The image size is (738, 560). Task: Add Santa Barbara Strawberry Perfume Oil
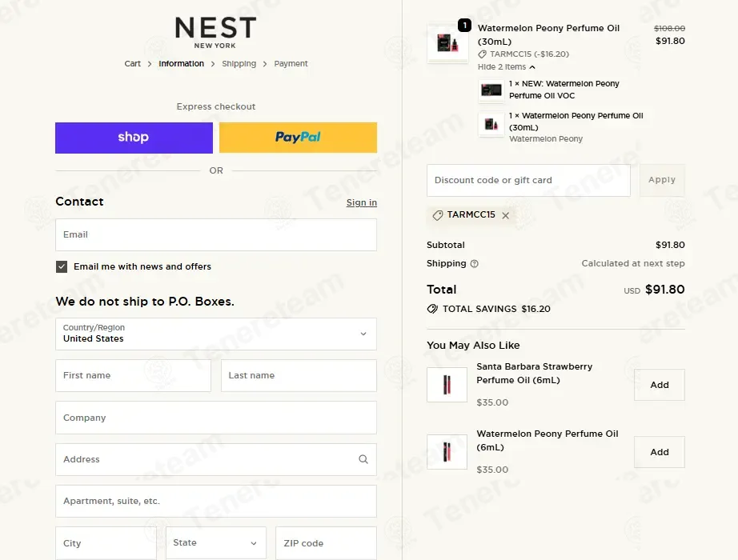[x=660, y=385]
